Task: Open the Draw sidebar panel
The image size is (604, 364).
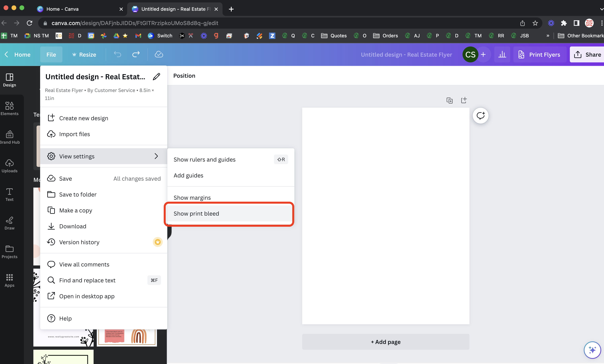Action: coord(10,223)
